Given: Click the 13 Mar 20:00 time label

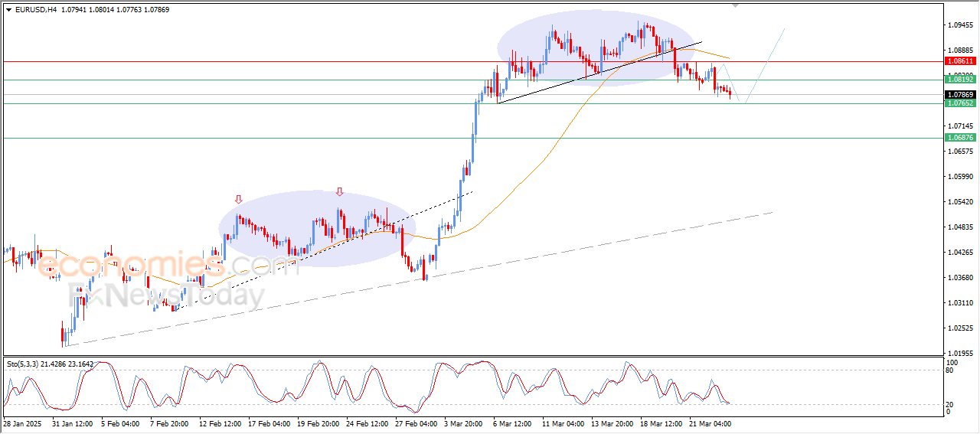Looking at the screenshot, I should pos(613,423).
